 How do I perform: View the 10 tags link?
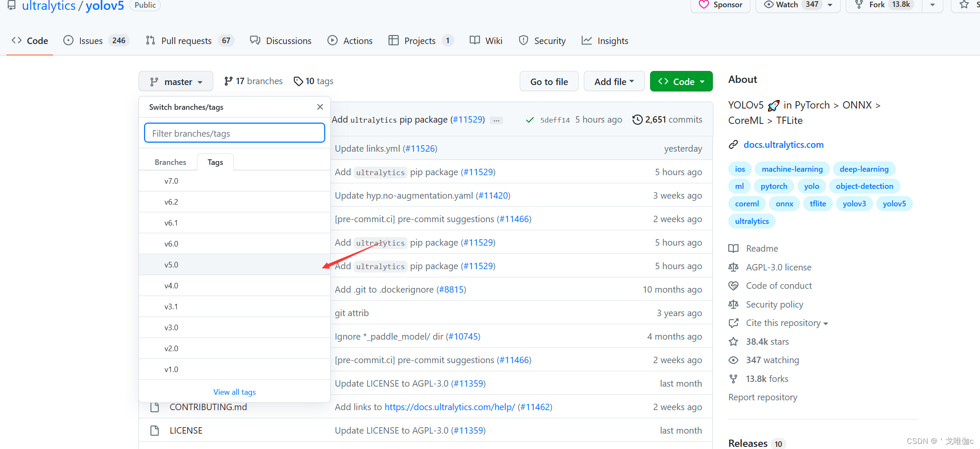314,81
